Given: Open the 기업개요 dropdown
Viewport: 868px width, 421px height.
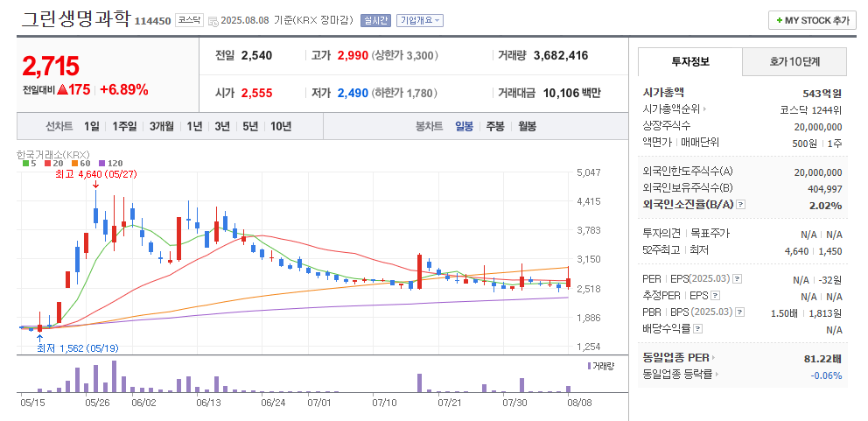Looking at the screenshot, I should 420,20.
